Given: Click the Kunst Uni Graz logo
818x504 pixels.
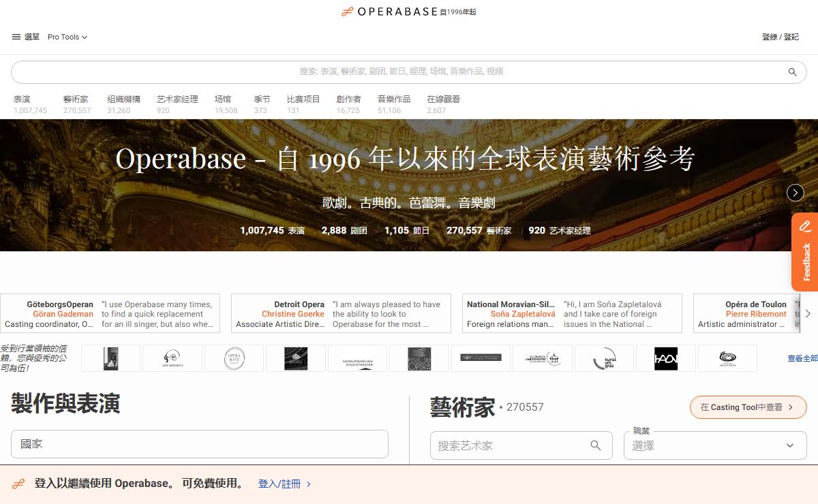Looking at the screenshot, I should (604, 358).
